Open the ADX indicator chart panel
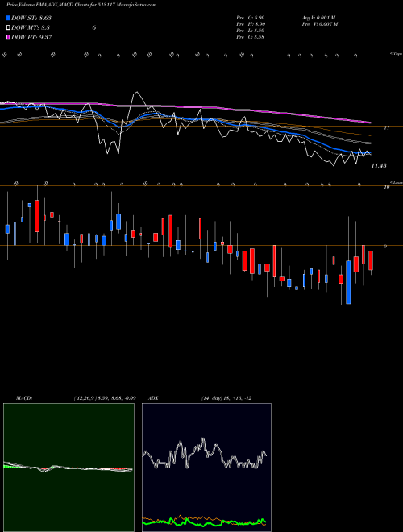 [206, 468]
